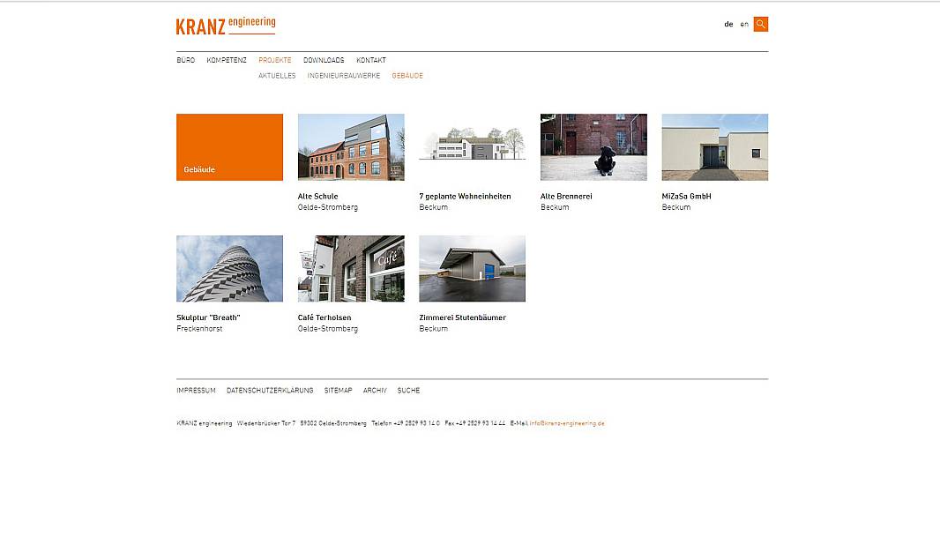Click "Beckum" under Alte Brennerei
This screenshot has width=940, height=560.
coord(555,207)
